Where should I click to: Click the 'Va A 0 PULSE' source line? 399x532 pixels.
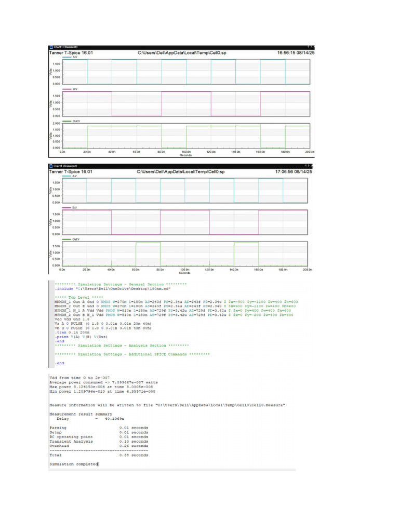pyautogui.click(x=103, y=324)
